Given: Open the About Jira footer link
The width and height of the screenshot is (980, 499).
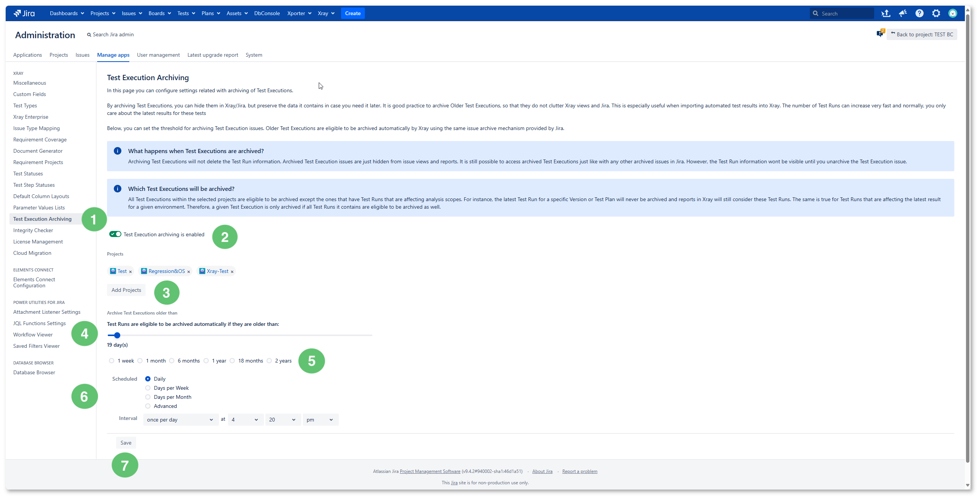Looking at the screenshot, I should tap(542, 472).
